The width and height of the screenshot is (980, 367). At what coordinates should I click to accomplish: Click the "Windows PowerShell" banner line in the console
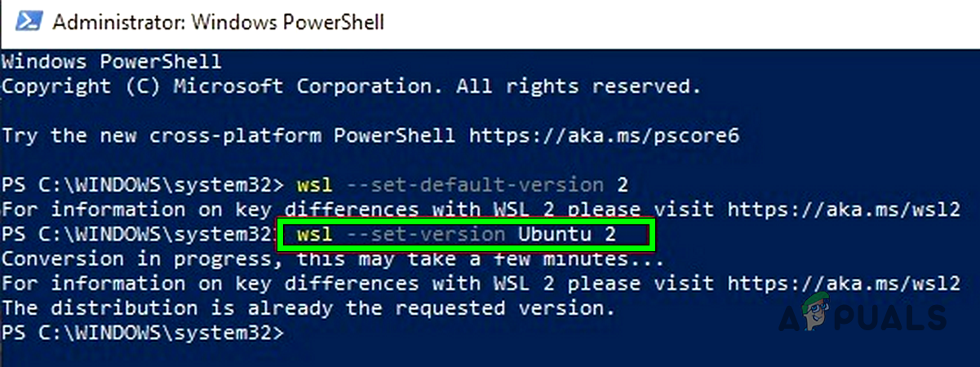(x=111, y=62)
